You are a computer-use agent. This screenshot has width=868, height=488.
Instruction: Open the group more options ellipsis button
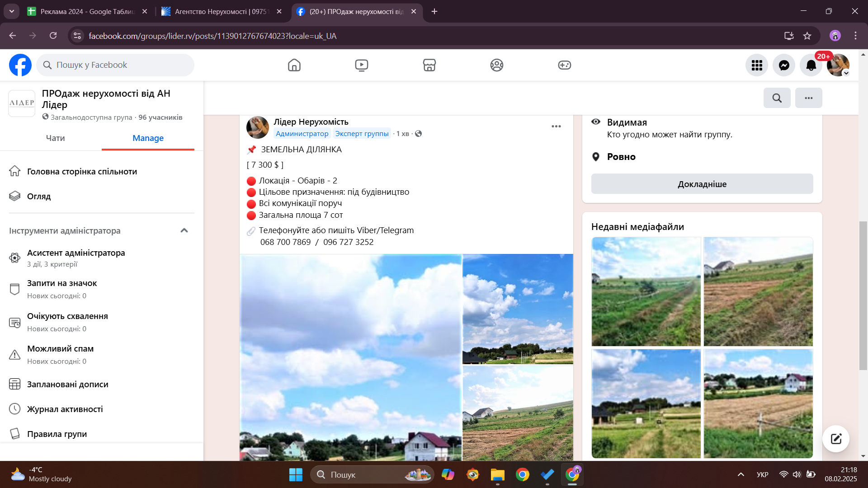(x=808, y=98)
